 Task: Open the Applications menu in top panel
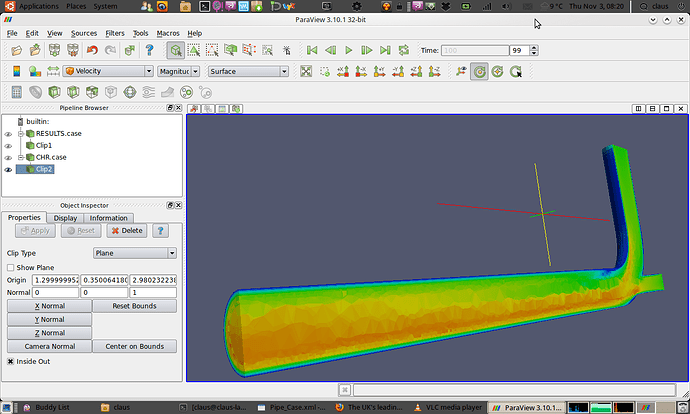click(x=39, y=6)
